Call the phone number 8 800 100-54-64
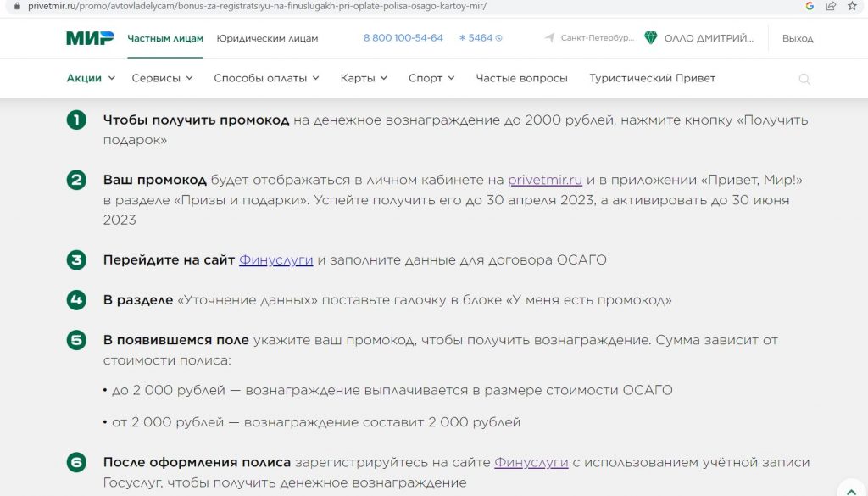The width and height of the screenshot is (868, 496). pyautogui.click(x=403, y=37)
